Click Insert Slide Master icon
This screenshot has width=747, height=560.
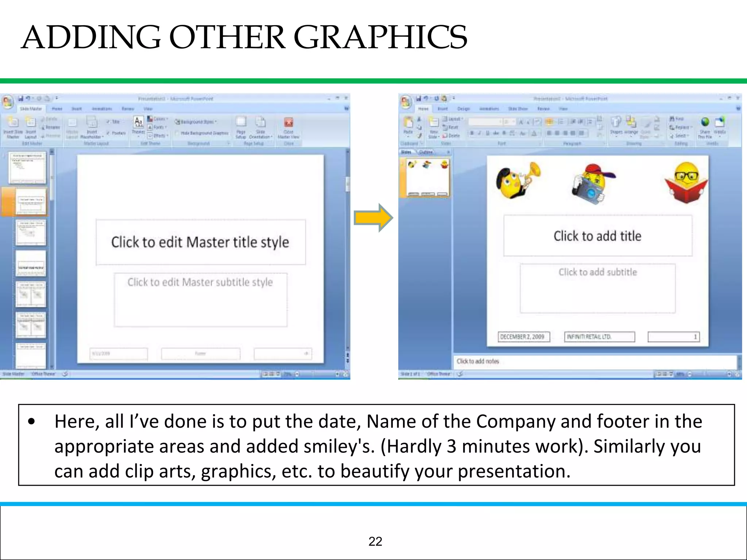click(13, 122)
